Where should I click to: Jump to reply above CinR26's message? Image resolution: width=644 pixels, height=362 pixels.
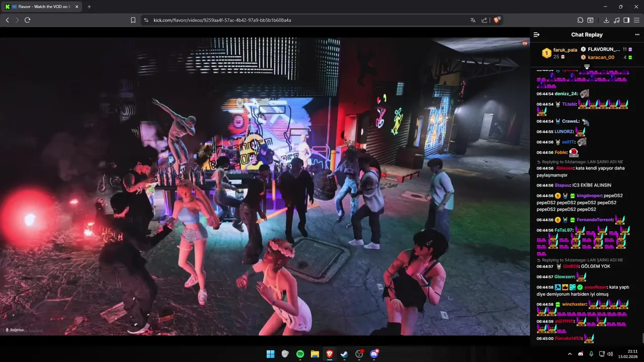point(580,260)
